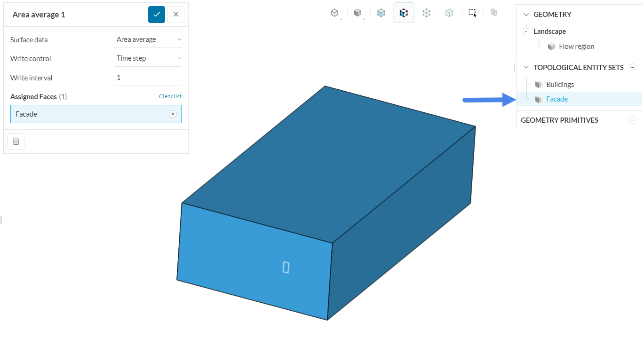Image resolution: width=644 pixels, height=338 pixels.
Task: Open the Surface data dropdown
Action: (x=148, y=39)
